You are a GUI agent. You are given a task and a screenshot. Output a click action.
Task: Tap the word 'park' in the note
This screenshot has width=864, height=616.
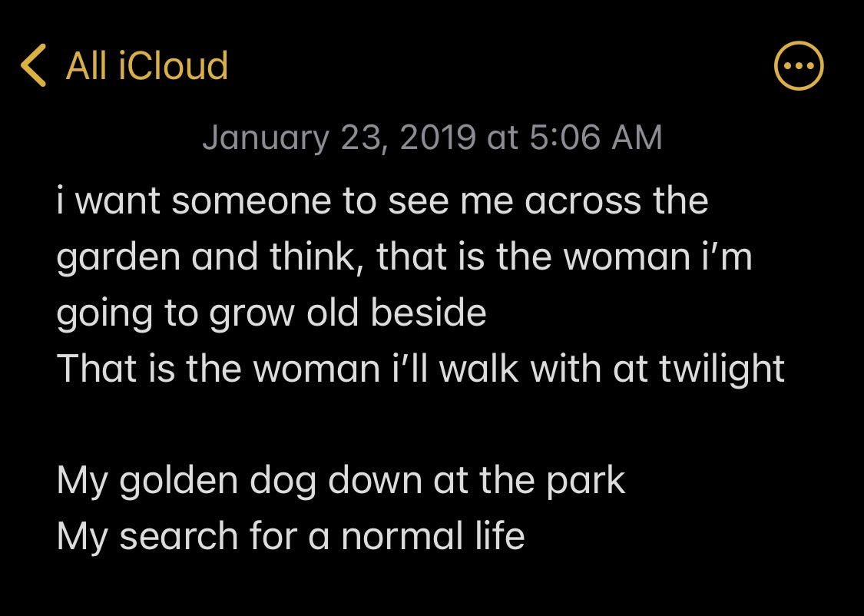[x=586, y=482]
